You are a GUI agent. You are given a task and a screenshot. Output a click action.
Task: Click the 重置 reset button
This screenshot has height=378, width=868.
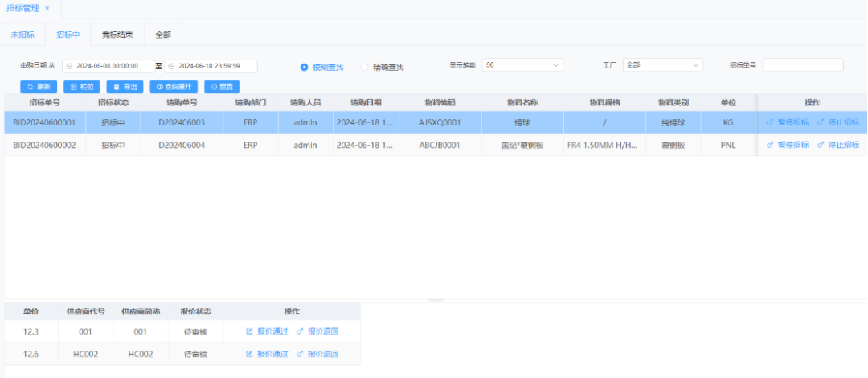(222, 87)
